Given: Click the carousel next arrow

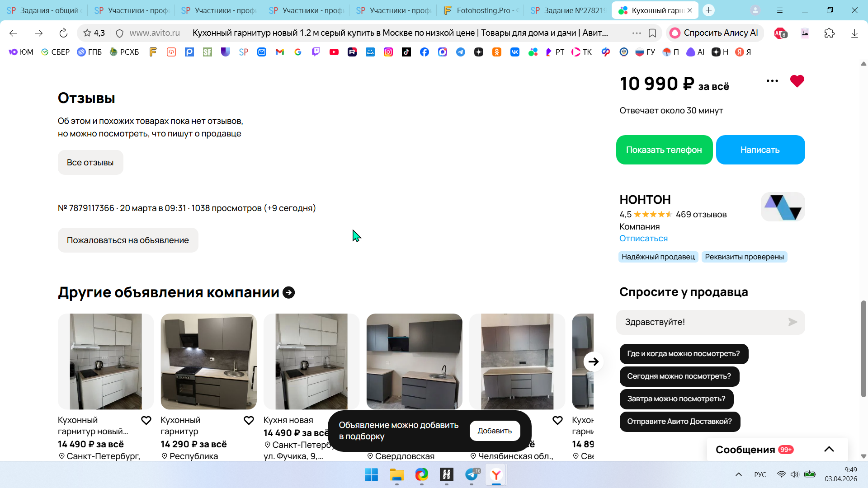Looking at the screenshot, I should click(x=594, y=361).
